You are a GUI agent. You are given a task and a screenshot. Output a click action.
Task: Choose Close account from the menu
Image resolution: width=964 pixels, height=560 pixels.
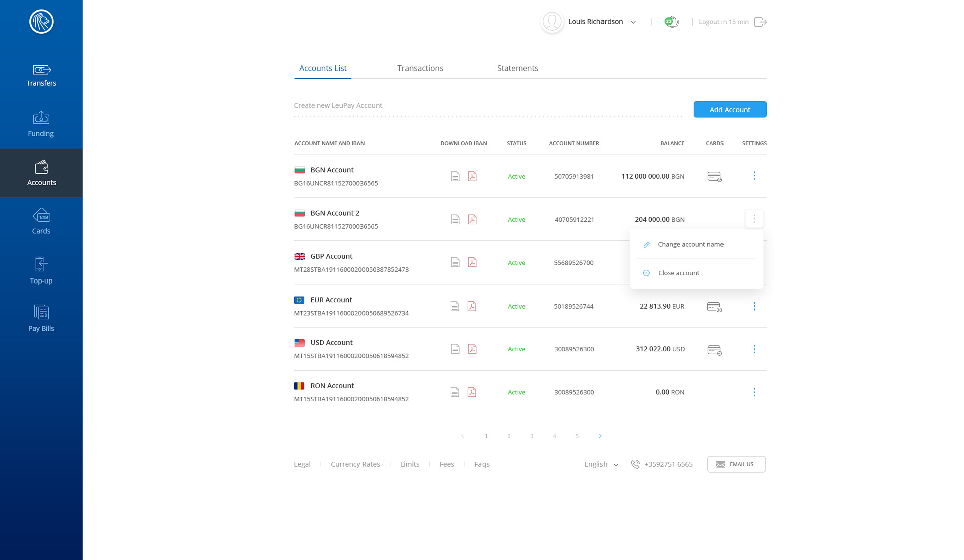point(678,273)
